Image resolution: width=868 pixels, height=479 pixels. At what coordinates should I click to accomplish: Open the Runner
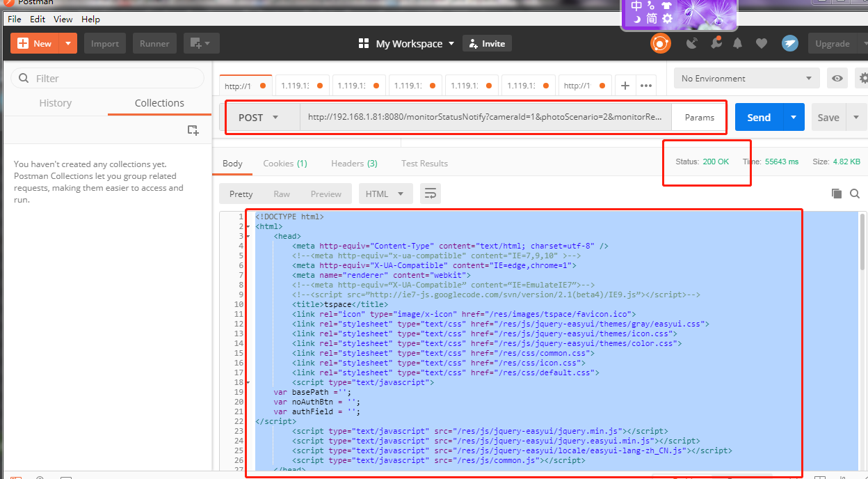(x=154, y=43)
